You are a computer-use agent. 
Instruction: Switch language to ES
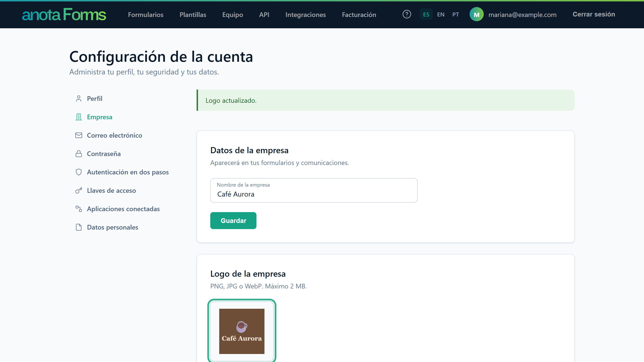coord(426,15)
